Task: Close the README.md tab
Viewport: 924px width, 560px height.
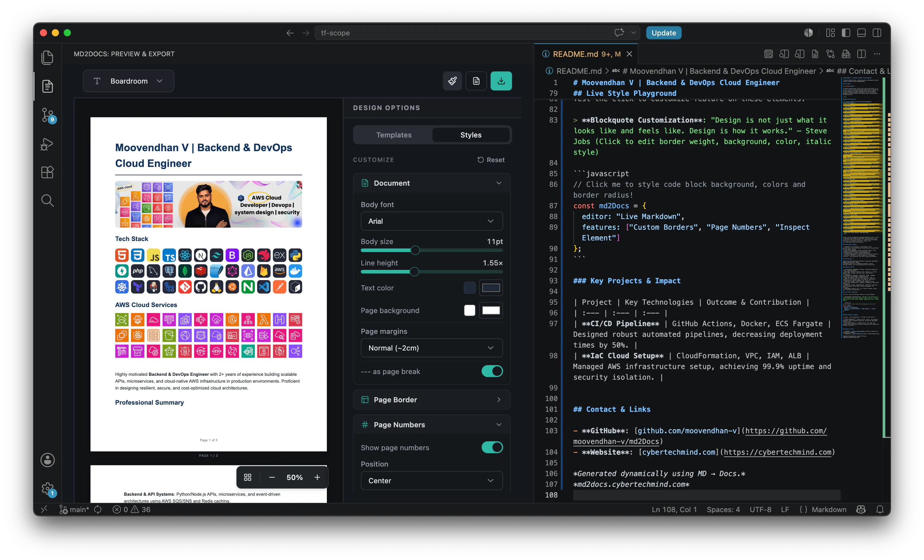Action: click(629, 54)
